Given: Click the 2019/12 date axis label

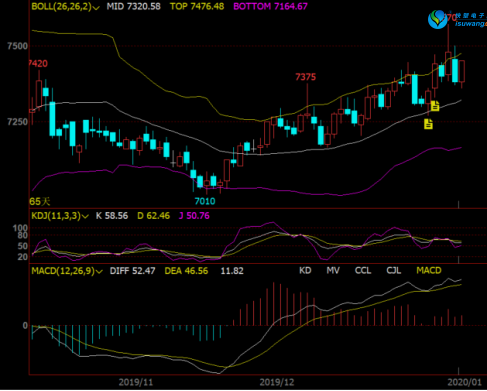Looking at the screenshot, I should (x=277, y=382).
